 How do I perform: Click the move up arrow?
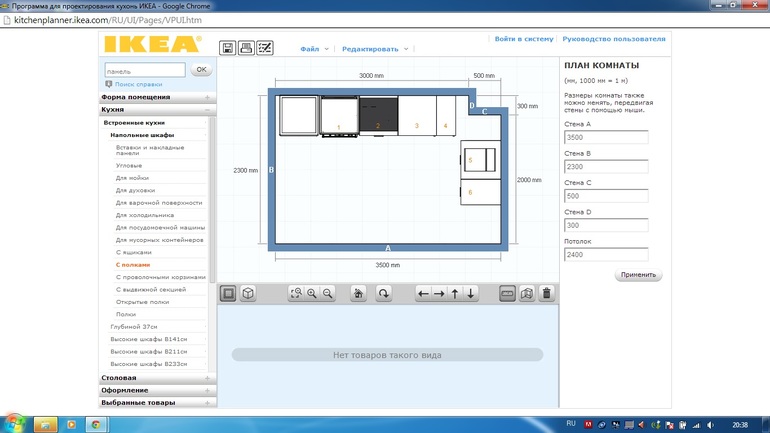[455, 294]
